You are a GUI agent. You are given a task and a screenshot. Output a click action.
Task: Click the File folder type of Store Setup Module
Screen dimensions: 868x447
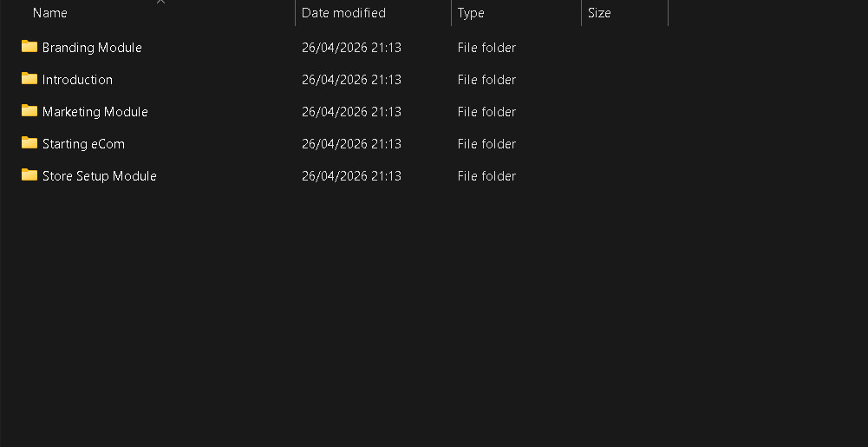click(x=486, y=176)
